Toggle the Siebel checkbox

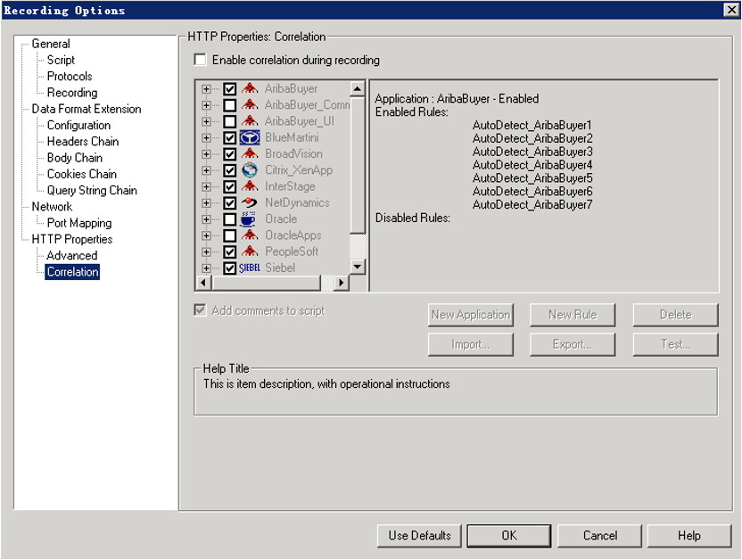[229, 268]
